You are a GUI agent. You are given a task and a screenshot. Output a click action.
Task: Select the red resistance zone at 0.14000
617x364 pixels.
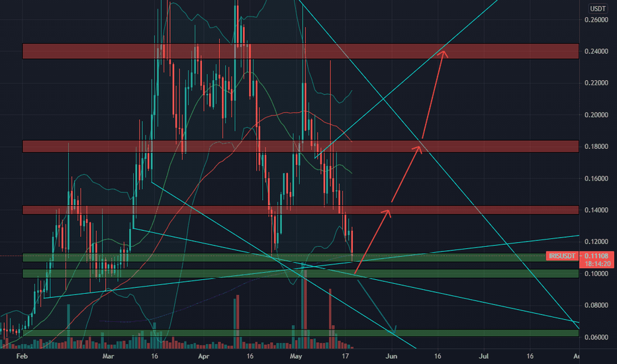coord(301,210)
